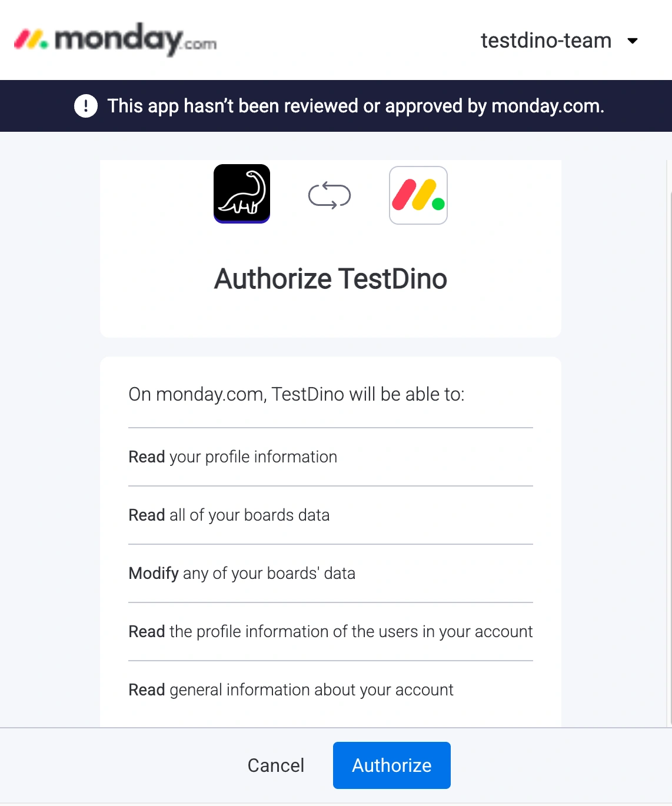Image resolution: width=672 pixels, height=806 pixels.
Task: Click the circular sync arrows icon
Action: tap(330, 195)
